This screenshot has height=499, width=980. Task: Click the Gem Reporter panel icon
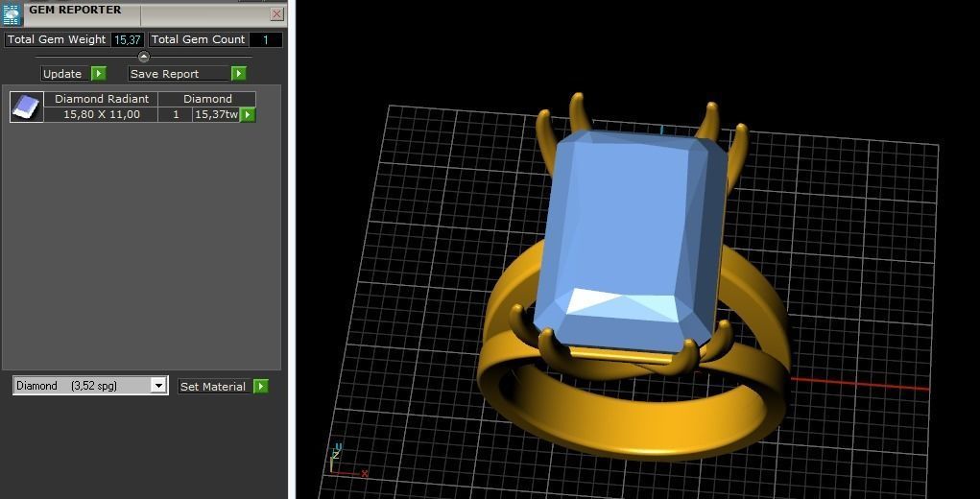(x=12, y=14)
